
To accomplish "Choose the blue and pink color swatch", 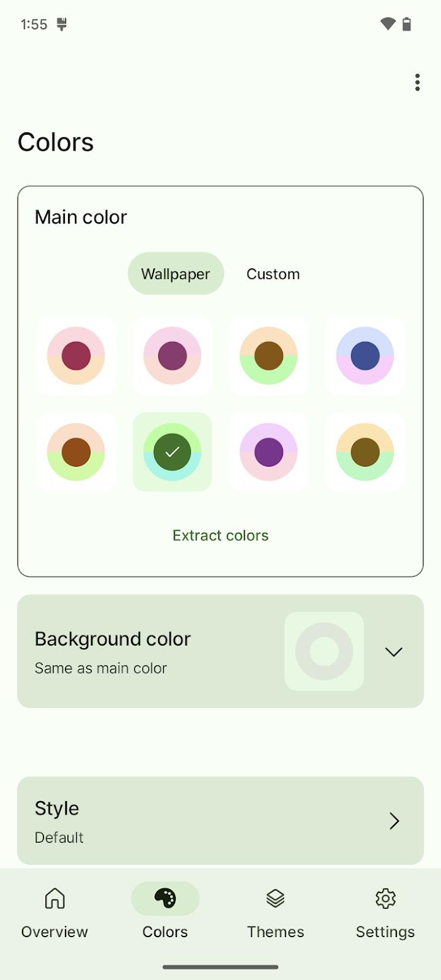I will tap(365, 356).
